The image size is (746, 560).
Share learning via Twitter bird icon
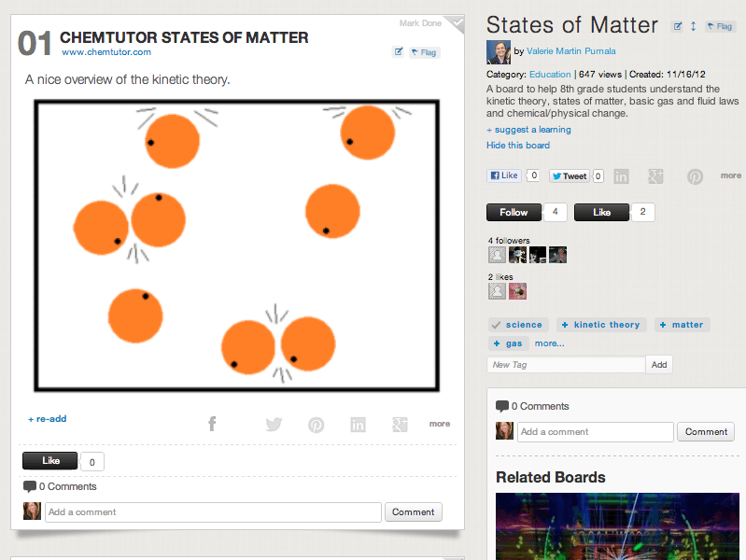pos(274,424)
